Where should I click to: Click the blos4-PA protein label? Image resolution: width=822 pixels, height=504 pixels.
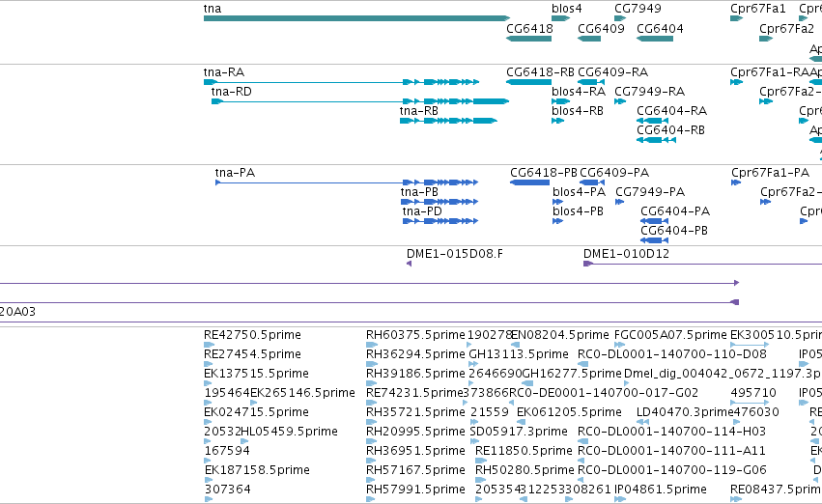coord(579,192)
